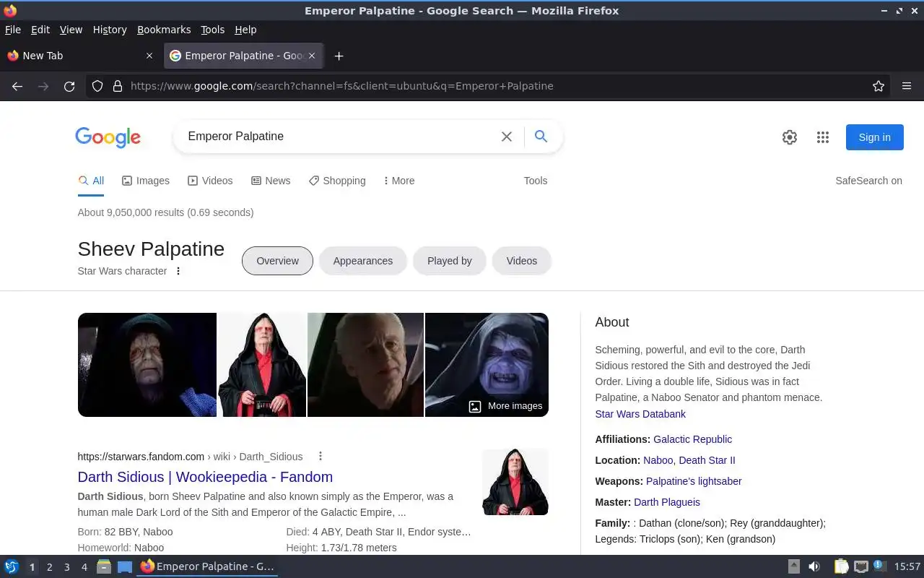Click Firefox Emperor Palpatine taskbar window button
This screenshot has height=578, width=924.
tap(208, 566)
